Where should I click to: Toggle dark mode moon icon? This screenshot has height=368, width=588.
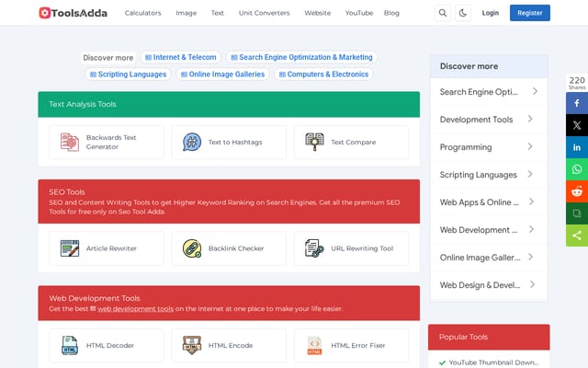pos(463,13)
